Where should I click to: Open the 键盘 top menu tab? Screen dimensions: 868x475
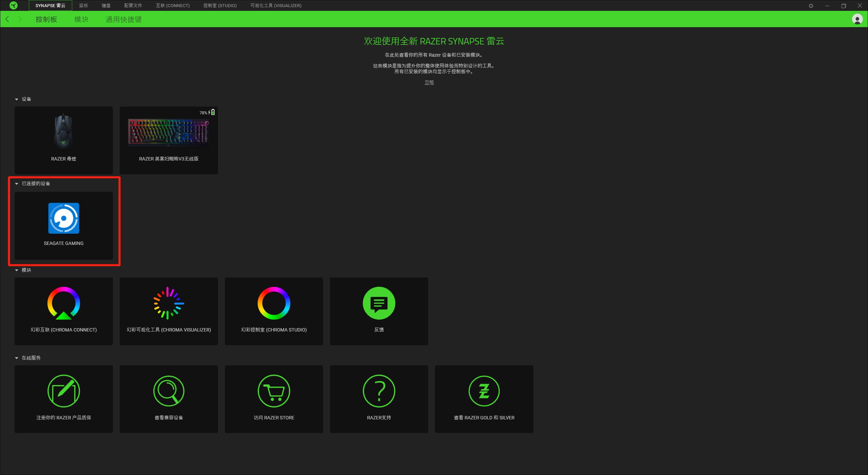pos(106,6)
